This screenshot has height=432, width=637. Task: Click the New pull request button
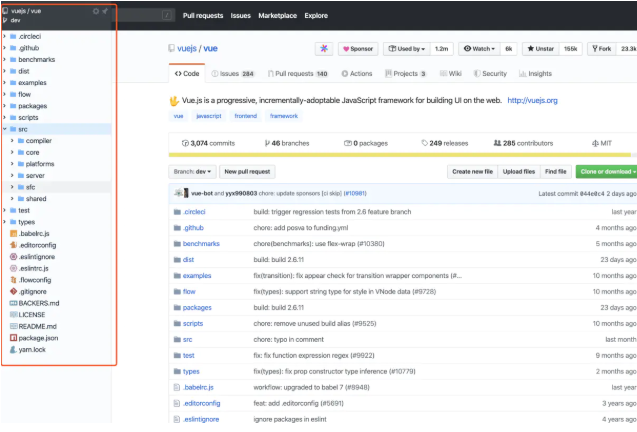click(247, 171)
